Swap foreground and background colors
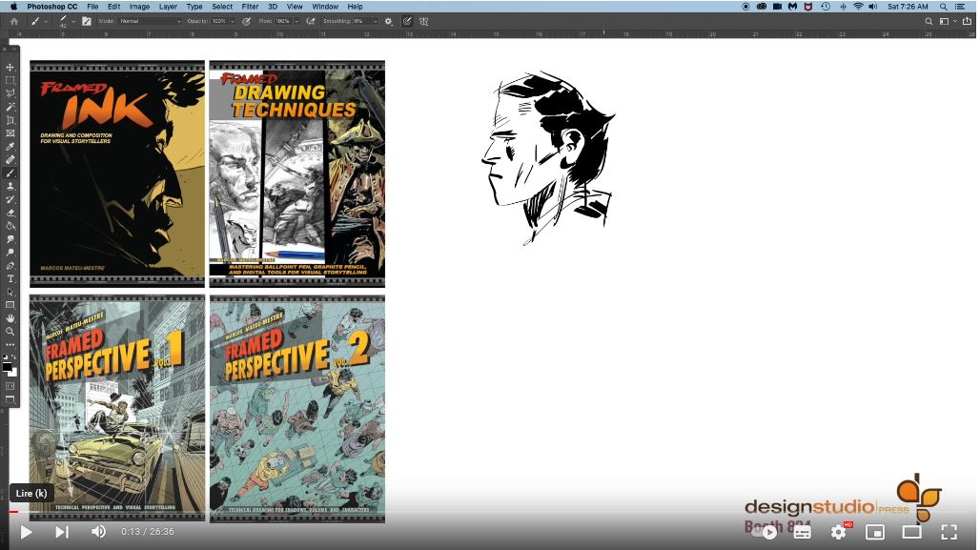The image size is (980, 550). point(14,356)
